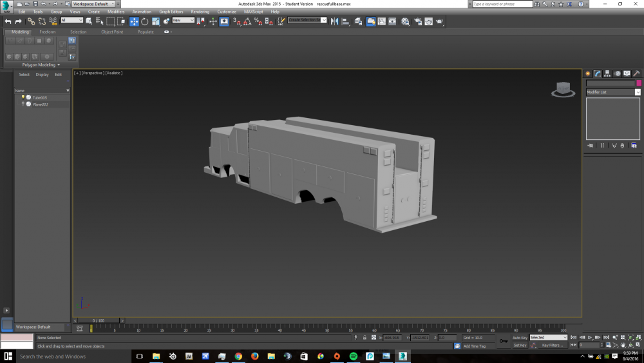Click the Set Key button
The width and height of the screenshot is (644, 363).
pyautogui.click(x=520, y=345)
